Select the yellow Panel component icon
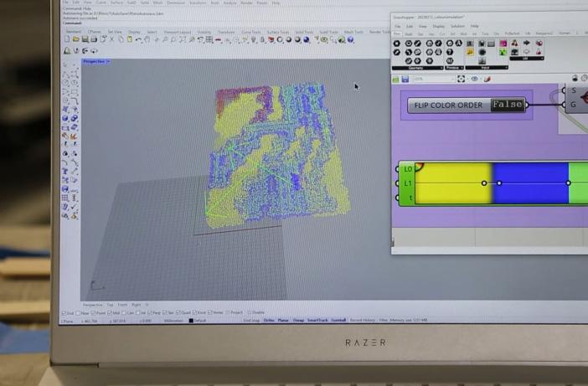588x386 pixels. click(470, 52)
